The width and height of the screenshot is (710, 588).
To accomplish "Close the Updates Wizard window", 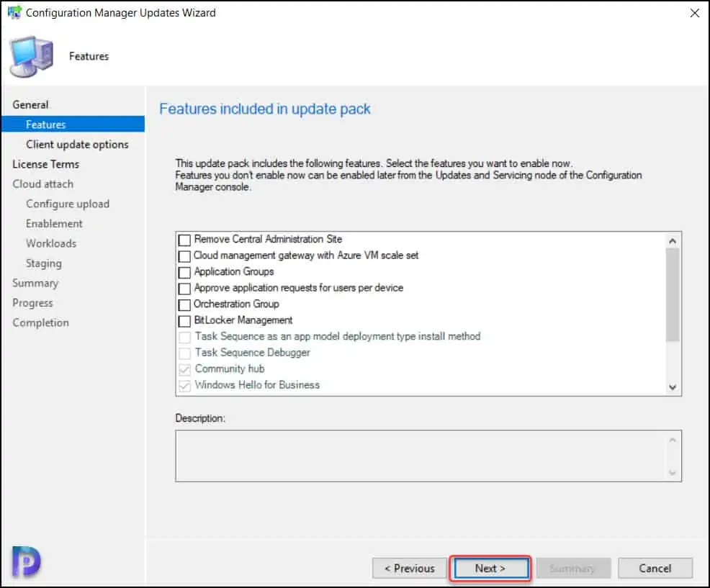I will coord(695,13).
